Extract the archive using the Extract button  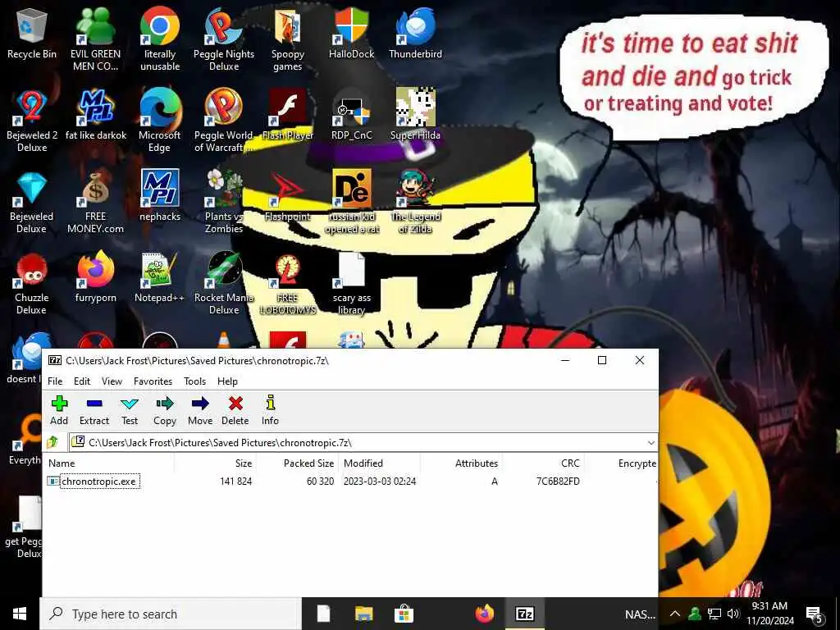point(94,410)
